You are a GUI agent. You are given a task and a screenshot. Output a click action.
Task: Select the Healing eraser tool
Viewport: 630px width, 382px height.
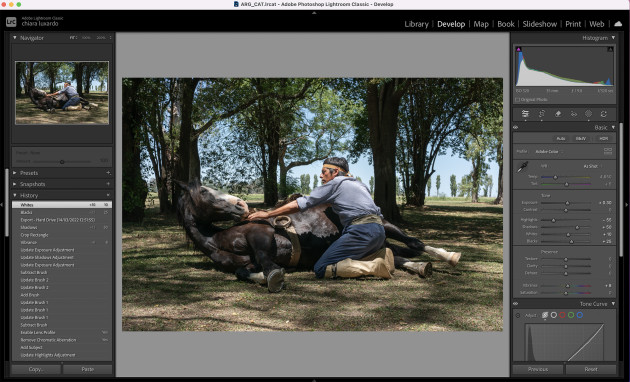click(558, 114)
